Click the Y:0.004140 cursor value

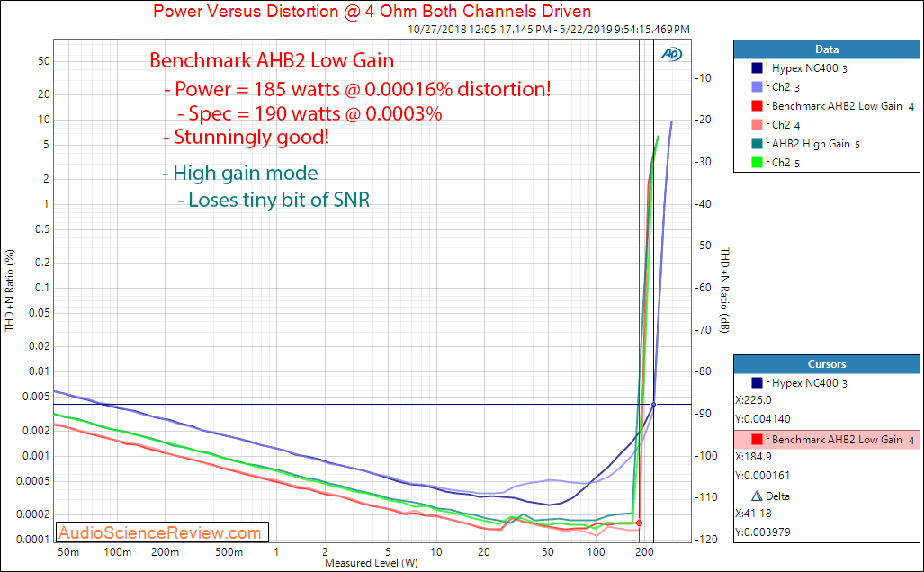[x=763, y=419]
